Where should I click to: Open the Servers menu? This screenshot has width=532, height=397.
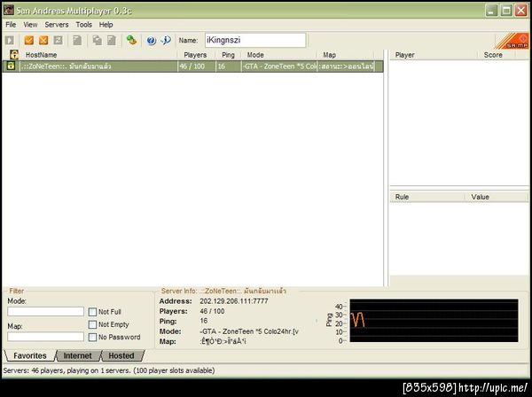(x=57, y=25)
